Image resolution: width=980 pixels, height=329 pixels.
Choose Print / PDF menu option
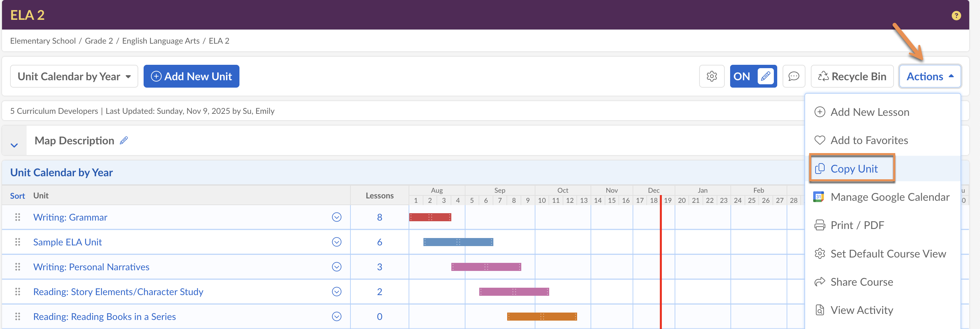point(857,225)
